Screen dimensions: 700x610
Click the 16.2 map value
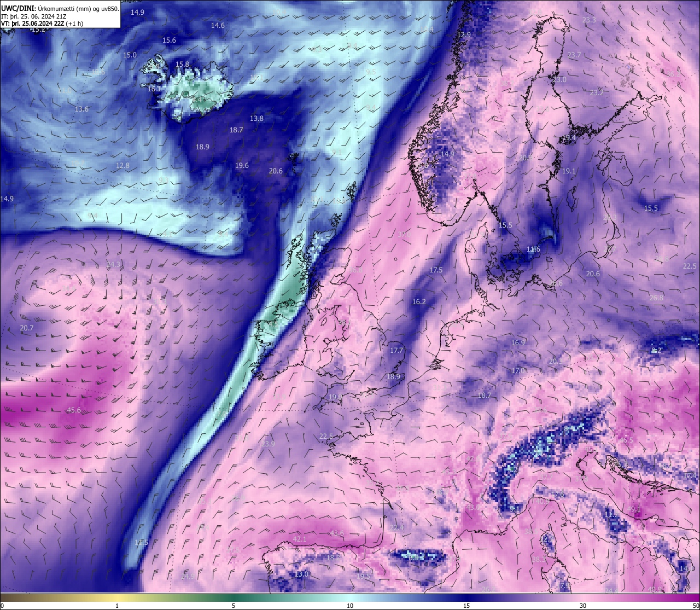pyautogui.click(x=419, y=301)
